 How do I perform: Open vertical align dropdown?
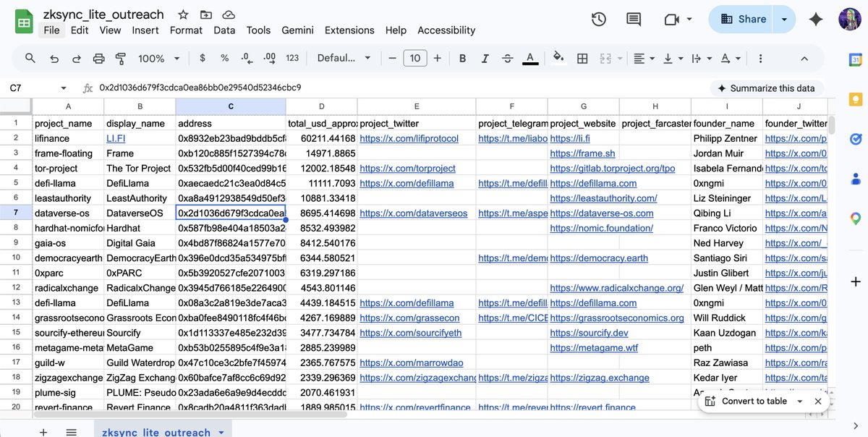[x=672, y=58]
